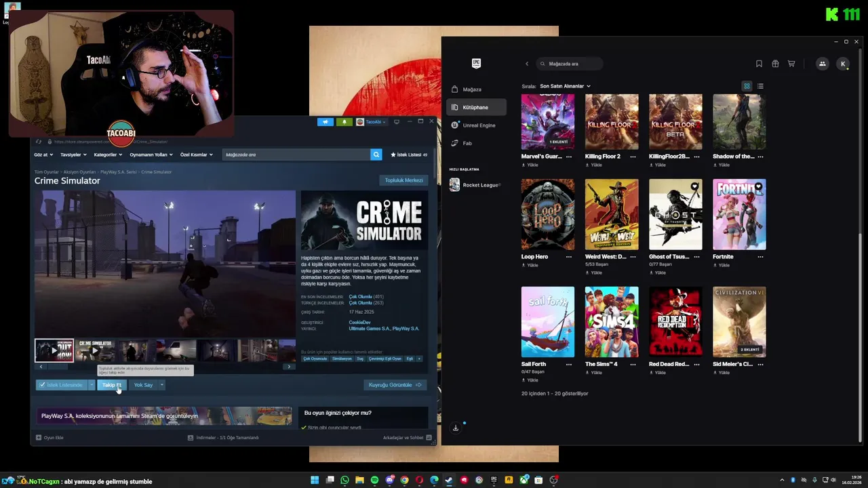Toggle İstek Listesinde wishlist checkbox
This screenshot has width=868, height=488.
click(x=42, y=385)
